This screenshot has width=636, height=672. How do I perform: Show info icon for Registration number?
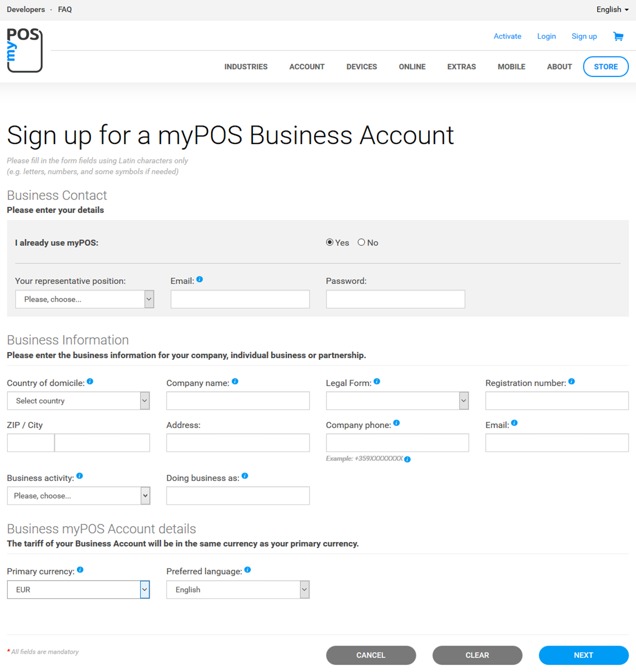tap(572, 381)
